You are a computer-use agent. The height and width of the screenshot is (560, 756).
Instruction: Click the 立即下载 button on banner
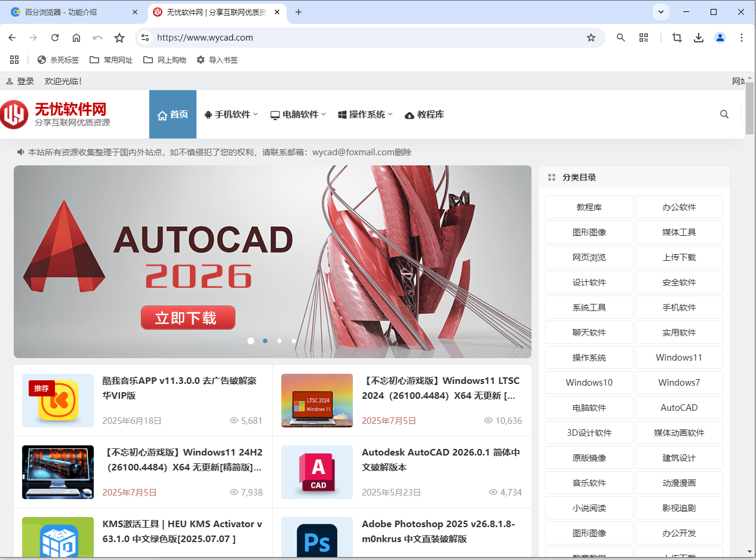188,318
